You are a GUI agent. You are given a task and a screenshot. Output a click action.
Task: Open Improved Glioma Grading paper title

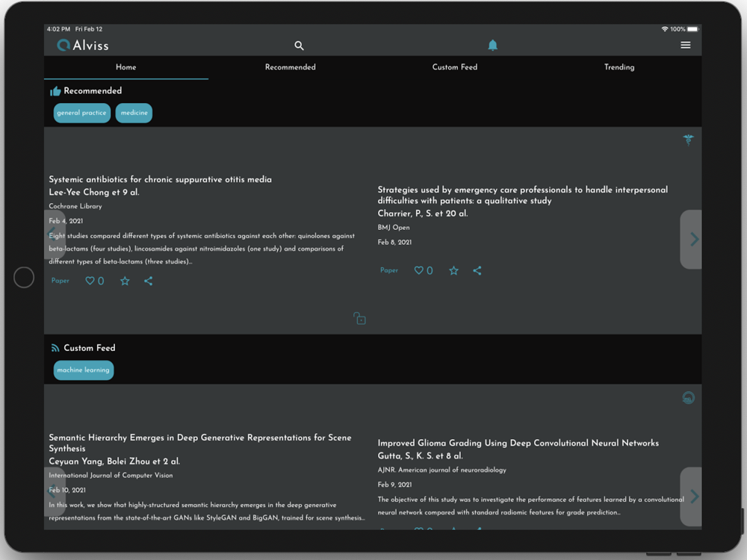point(518,443)
